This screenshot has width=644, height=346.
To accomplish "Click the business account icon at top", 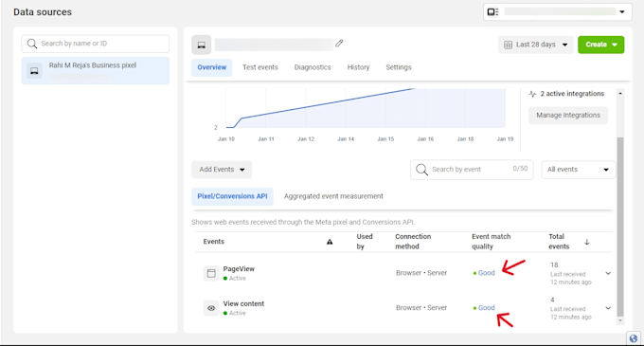I will click(x=492, y=12).
